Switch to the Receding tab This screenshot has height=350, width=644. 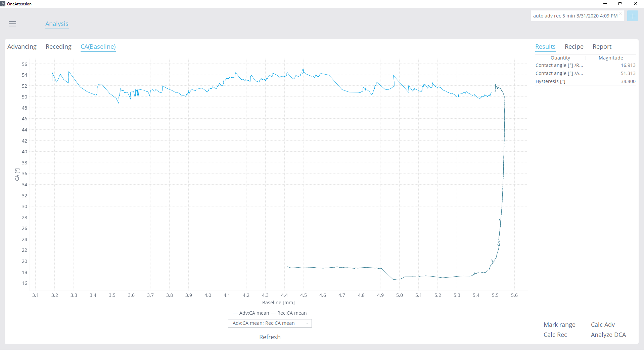(x=58, y=47)
